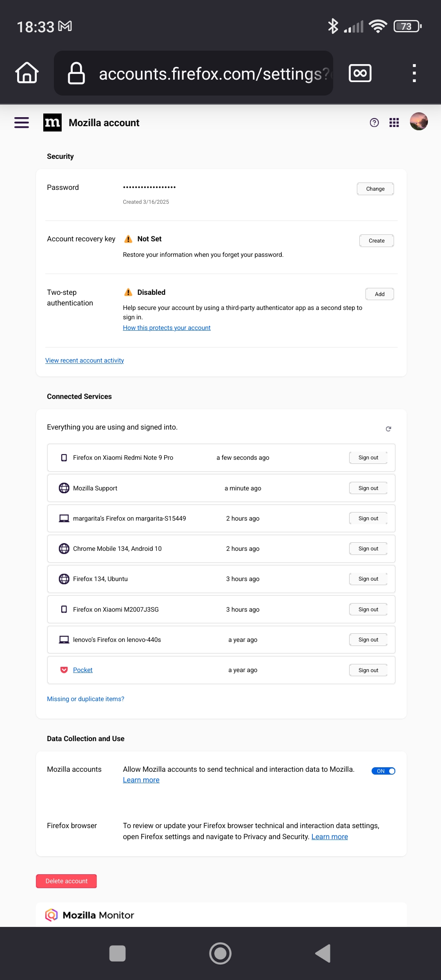This screenshot has height=980, width=441.
Task: Tap the accounts.firefox.com address bar
Action: [194, 73]
